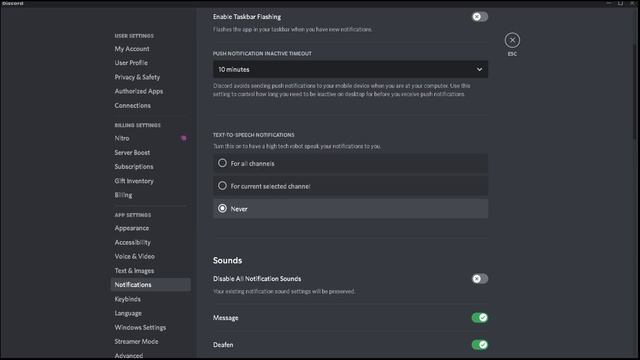Click the Push Notification Inactive Timeout label
This screenshot has height=360, width=640.
pos(262,53)
